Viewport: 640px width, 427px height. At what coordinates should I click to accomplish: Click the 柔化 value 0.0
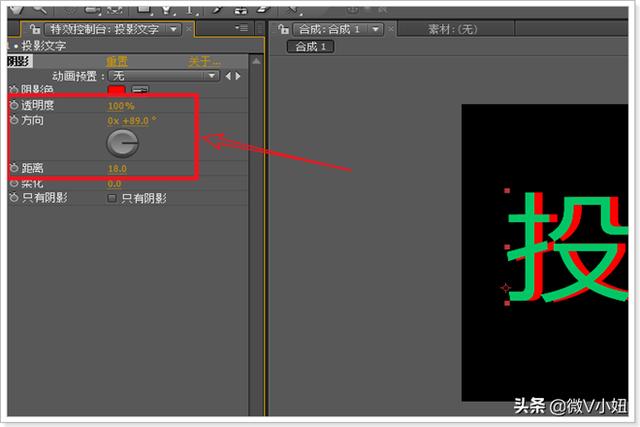pyautogui.click(x=114, y=184)
